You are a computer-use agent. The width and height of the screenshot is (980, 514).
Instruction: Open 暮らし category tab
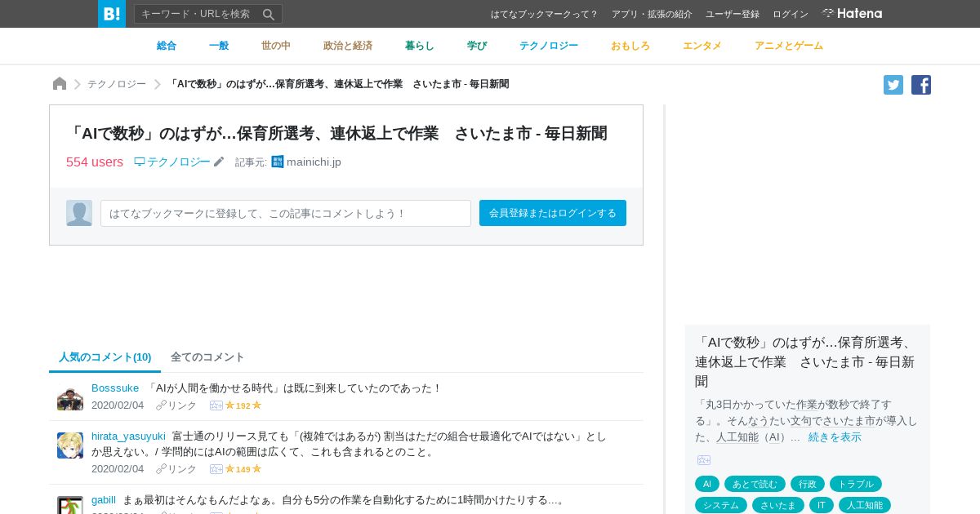(x=420, y=46)
